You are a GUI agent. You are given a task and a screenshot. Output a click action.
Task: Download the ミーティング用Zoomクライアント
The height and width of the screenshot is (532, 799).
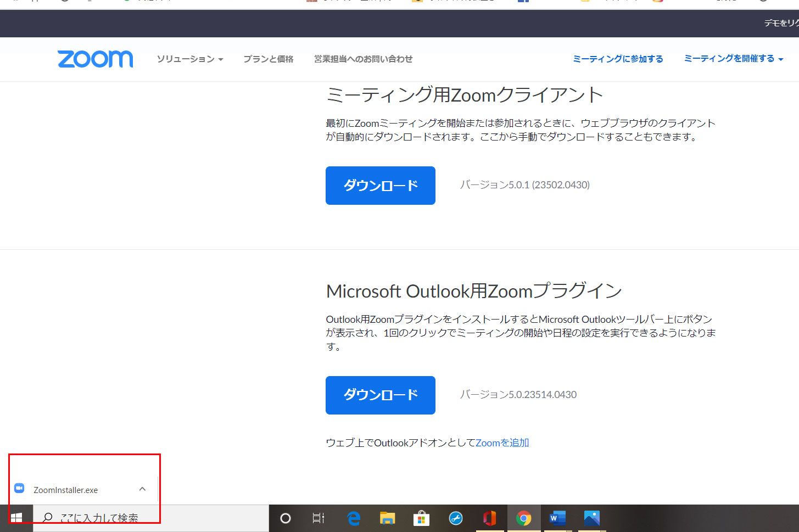[380, 185]
